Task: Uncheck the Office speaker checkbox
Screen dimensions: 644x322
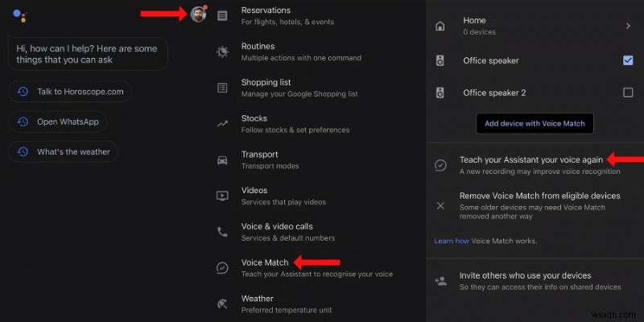Action: [628, 60]
